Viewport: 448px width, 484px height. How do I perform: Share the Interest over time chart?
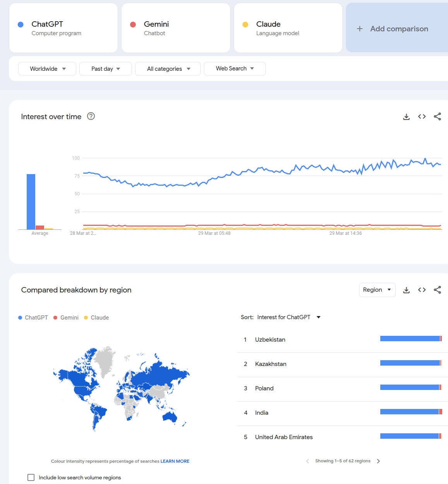[437, 116]
